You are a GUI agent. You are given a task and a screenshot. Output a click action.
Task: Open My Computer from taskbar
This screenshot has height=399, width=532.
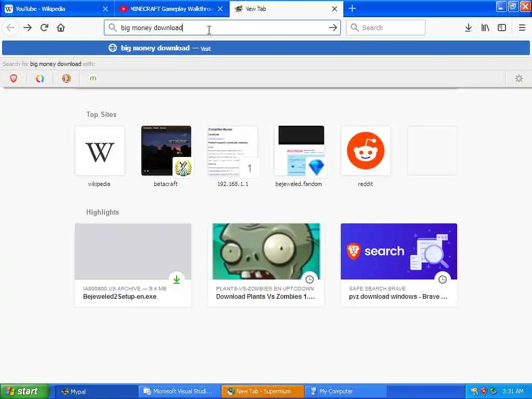coord(346,392)
